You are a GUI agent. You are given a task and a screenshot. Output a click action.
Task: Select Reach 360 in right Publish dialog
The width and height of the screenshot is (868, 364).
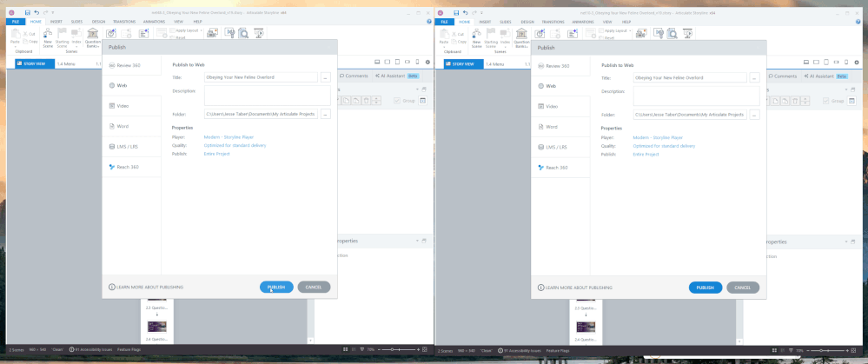pyautogui.click(x=560, y=167)
